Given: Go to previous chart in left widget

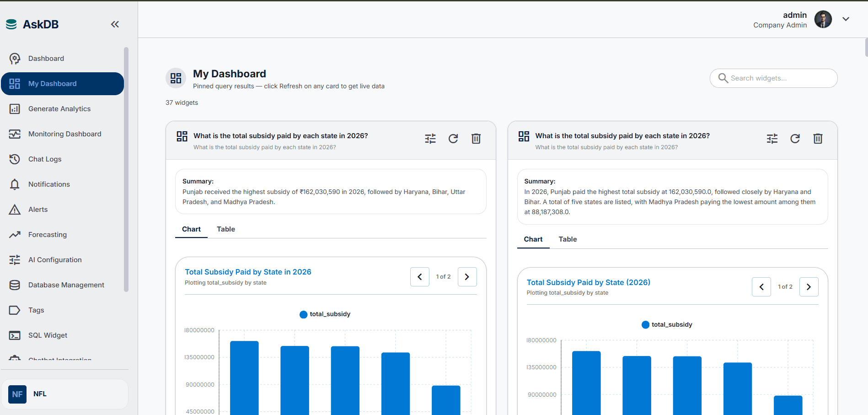Looking at the screenshot, I should [420, 277].
